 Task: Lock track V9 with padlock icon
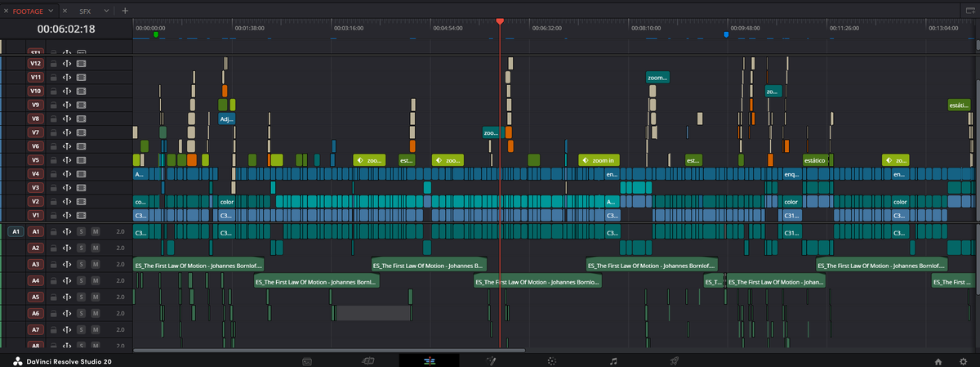click(53, 105)
